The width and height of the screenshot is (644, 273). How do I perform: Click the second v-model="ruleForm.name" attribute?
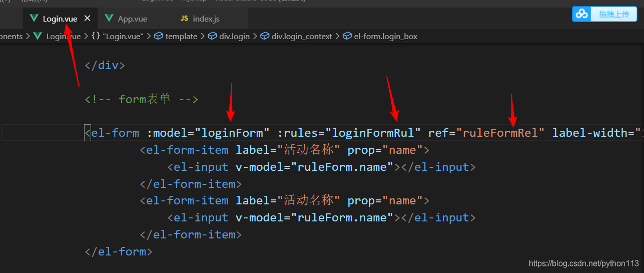pyautogui.click(x=315, y=217)
